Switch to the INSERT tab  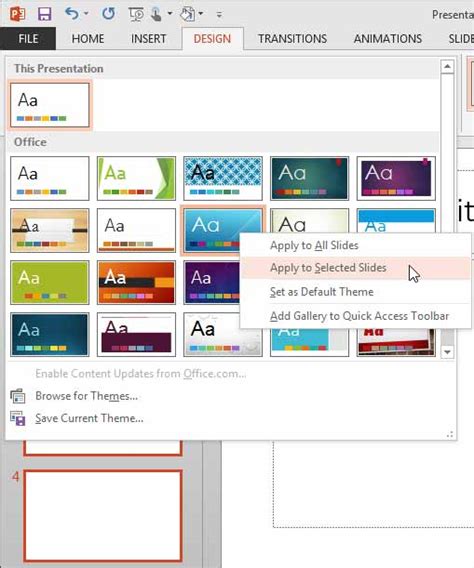[148, 38]
